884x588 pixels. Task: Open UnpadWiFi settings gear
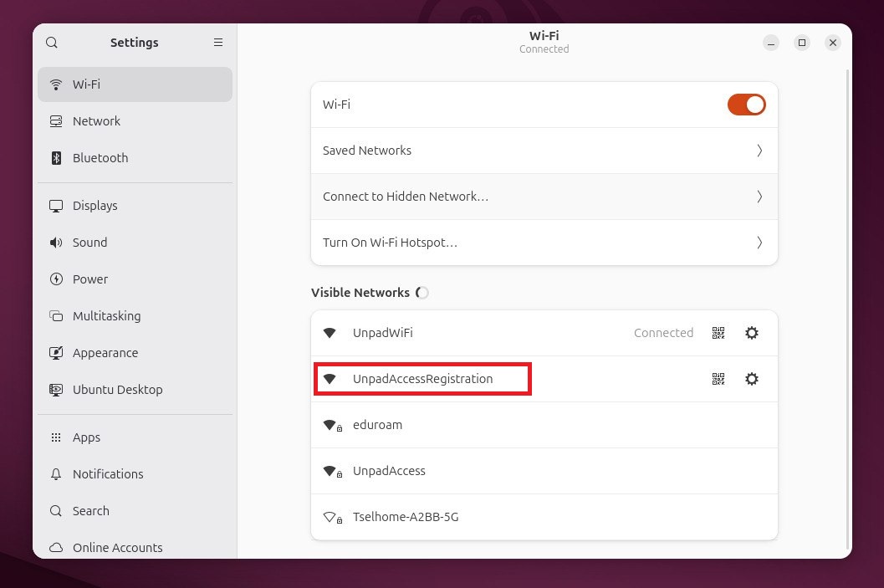(x=752, y=333)
